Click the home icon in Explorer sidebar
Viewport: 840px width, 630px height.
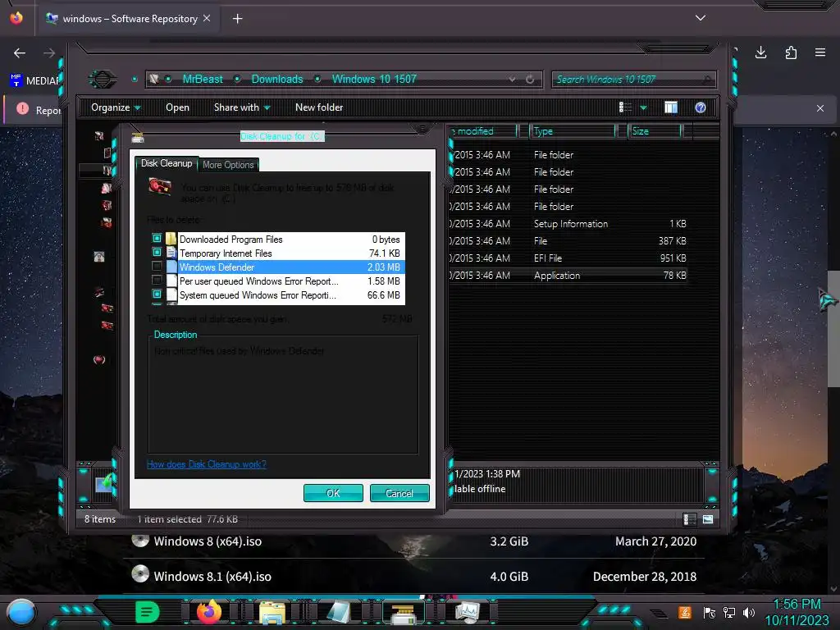click(99, 257)
